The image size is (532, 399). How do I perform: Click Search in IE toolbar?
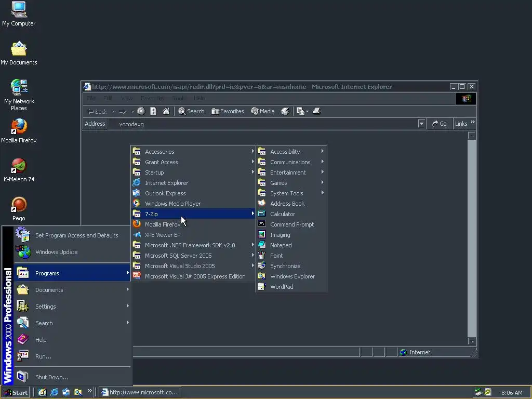tap(191, 111)
